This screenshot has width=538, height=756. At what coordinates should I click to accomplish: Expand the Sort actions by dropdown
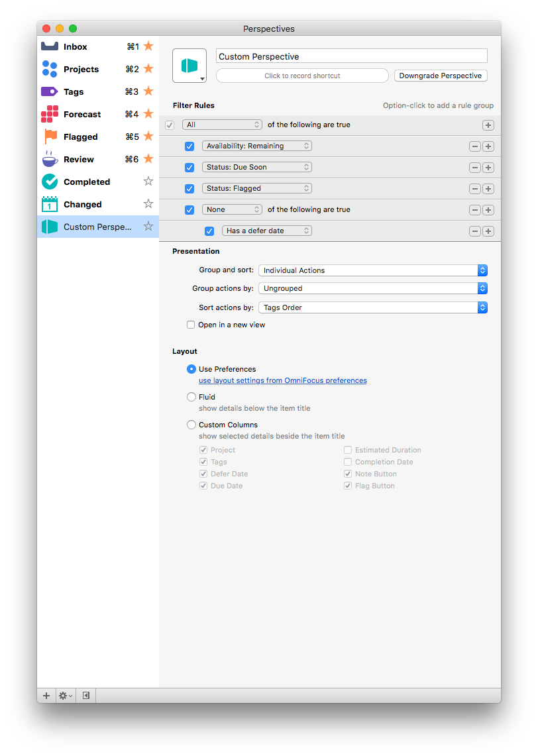pyautogui.click(x=373, y=307)
